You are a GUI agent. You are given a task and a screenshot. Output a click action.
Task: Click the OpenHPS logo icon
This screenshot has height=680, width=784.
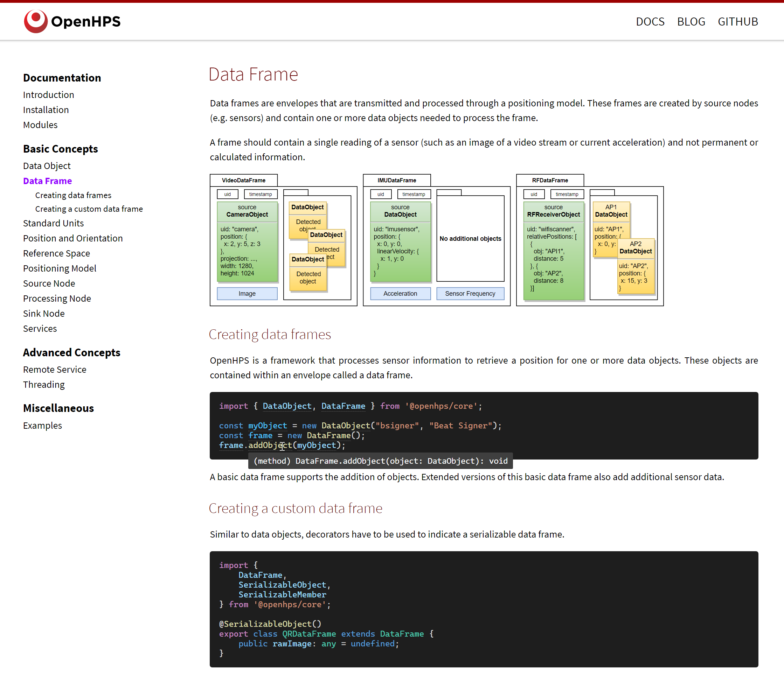click(x=36, y=22)
